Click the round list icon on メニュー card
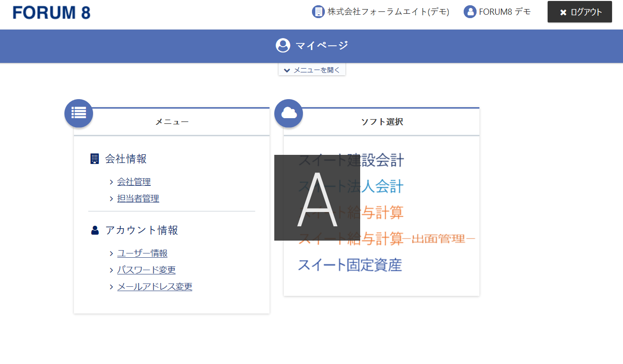Screen dimensions: 623x364 [79, 113]
